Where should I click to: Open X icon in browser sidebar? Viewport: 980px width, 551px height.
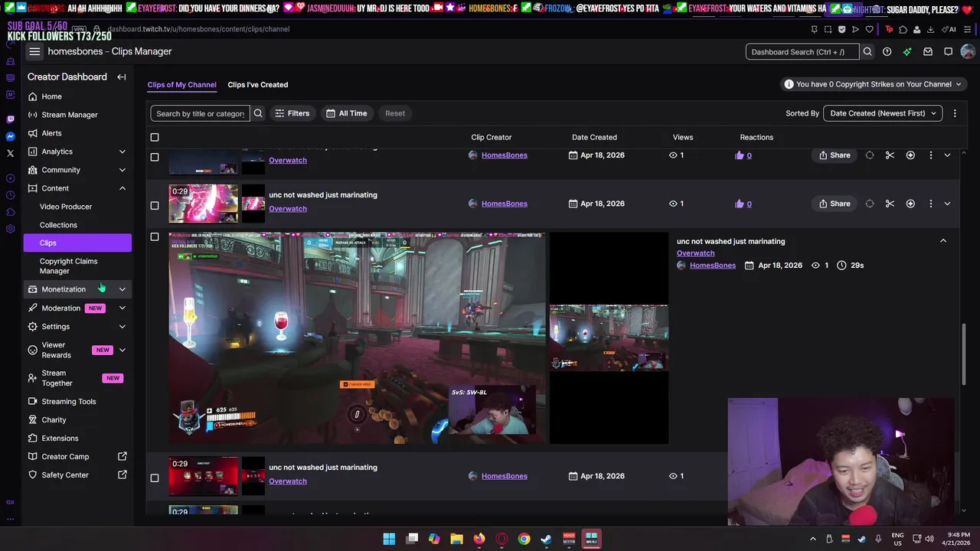click(10, 153)
